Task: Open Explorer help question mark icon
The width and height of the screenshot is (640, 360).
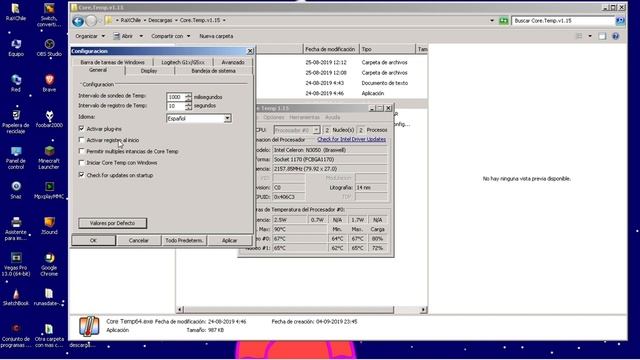Action: pyautogui.click(x=616, y=36)
